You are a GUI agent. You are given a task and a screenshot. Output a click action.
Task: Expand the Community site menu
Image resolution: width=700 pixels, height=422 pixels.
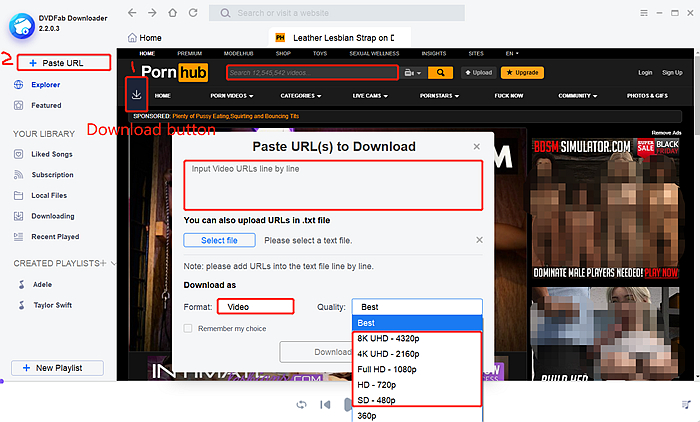(577, 96)
